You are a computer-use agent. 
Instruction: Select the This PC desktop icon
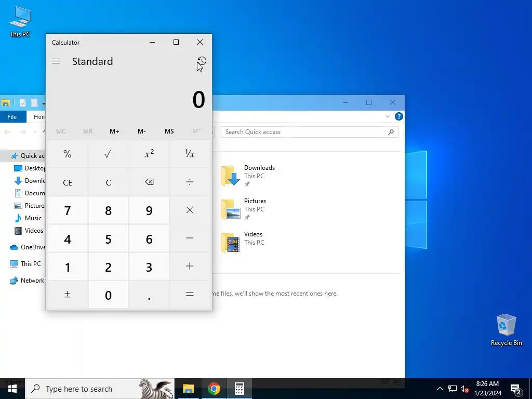click(x=20, y=21)
